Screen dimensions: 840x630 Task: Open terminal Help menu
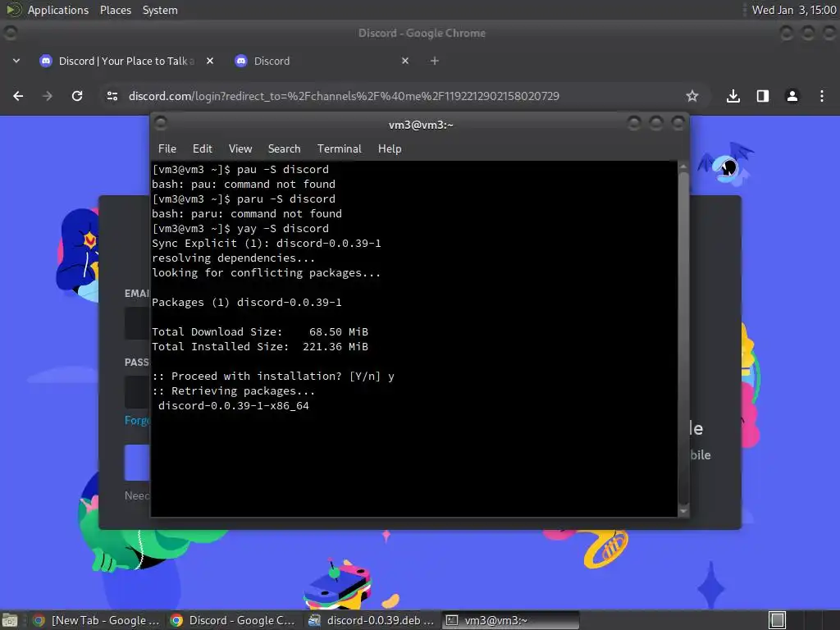coord(390,149)
